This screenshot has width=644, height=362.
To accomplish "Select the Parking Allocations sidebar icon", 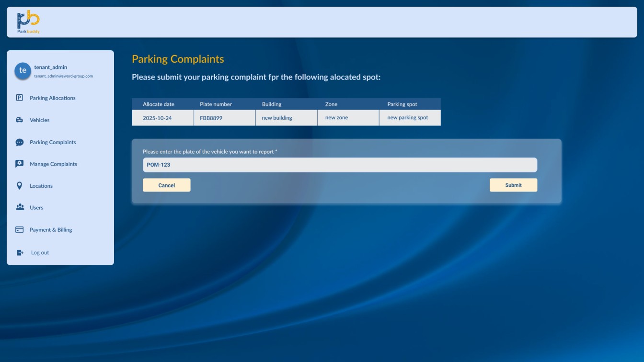I will (x=19, y=98).
